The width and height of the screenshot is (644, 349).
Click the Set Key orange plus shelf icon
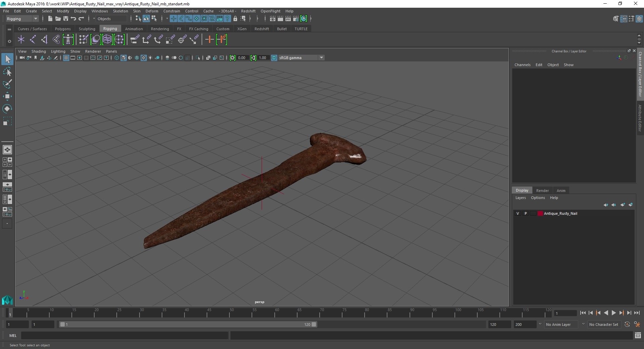[209, 40]
